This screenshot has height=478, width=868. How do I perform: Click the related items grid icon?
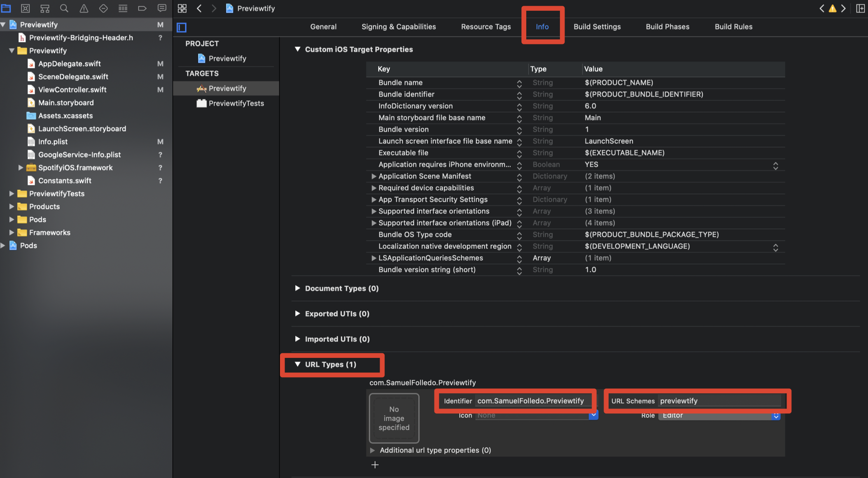pos(182,8)
